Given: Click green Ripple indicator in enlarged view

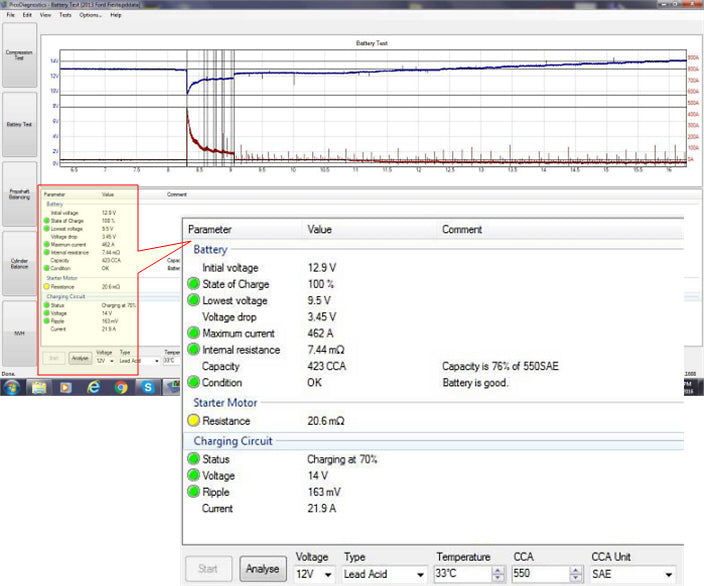Looking at the screenshot, I should click(x=193, y=491).
